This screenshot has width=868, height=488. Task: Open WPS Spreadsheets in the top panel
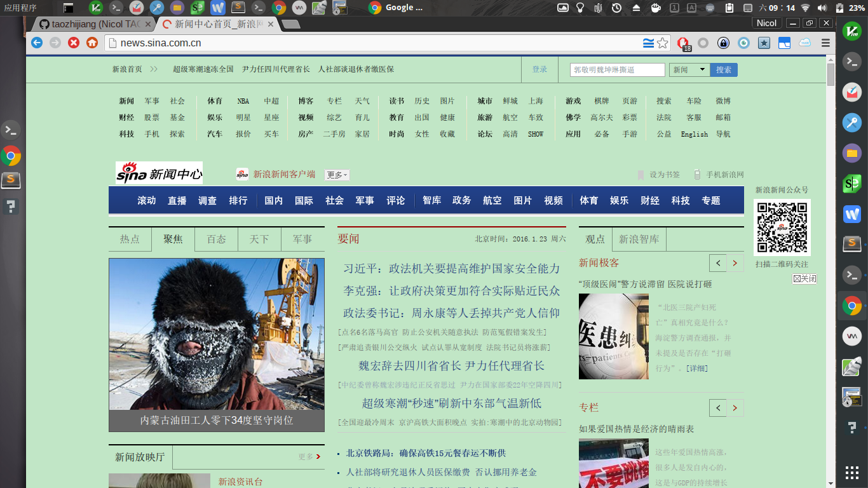pyautogui.click(x=198, y=8)
